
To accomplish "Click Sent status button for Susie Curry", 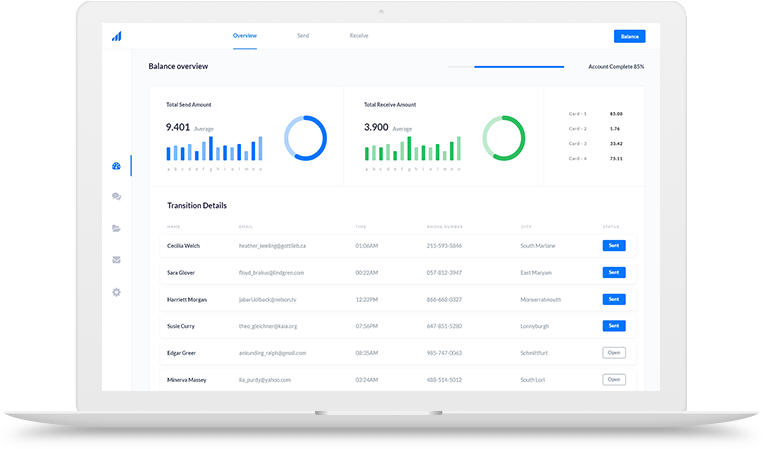I will pos(614,325).
